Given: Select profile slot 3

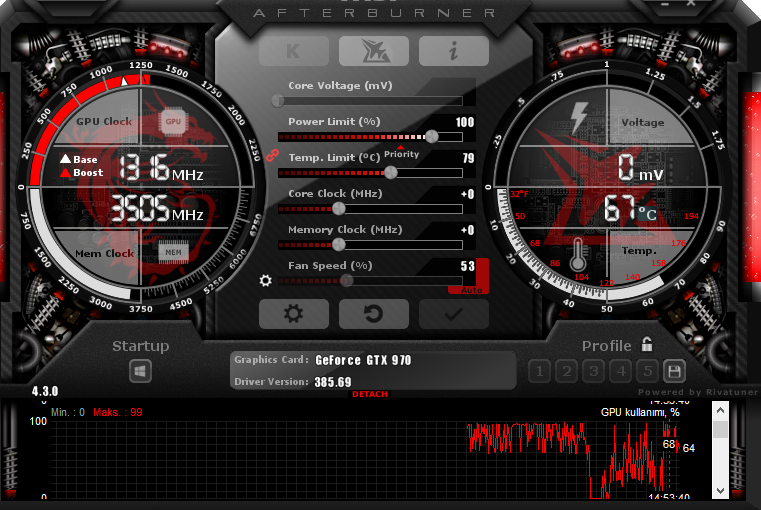Looking at the screenshot, I should tap(594, 372).
